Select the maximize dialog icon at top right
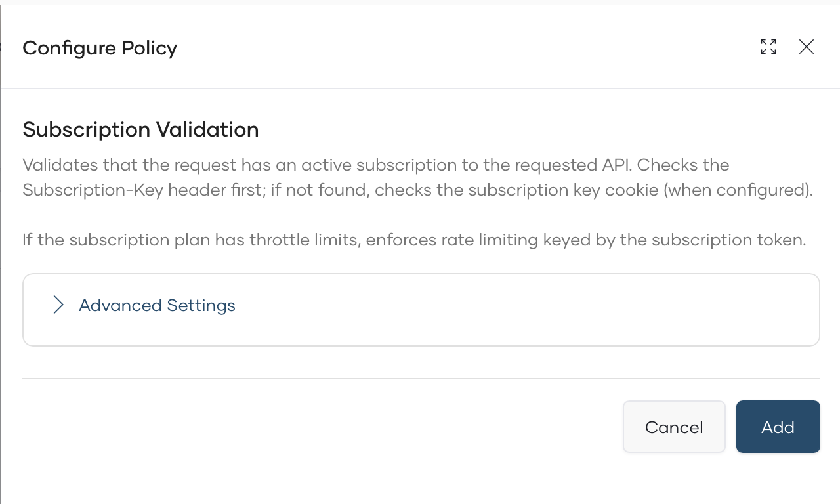The width and height of the screenshot is (840, 504). [768, 47]
